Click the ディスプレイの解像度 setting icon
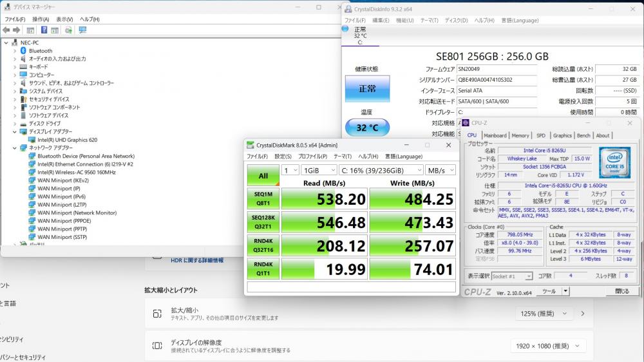This screenshot has height=362, width=644. [157, 345]
